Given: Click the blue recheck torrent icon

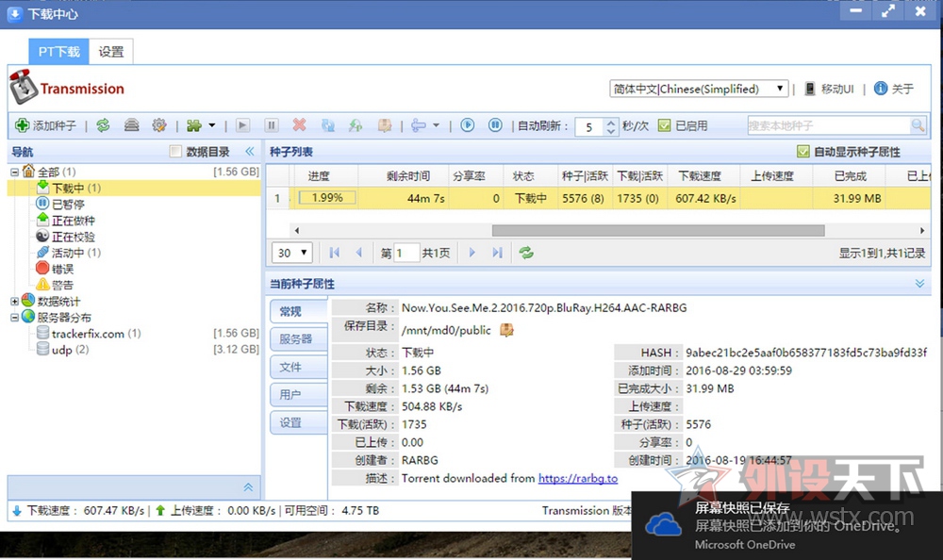Looking at the screenshot, I should point(328,125).
